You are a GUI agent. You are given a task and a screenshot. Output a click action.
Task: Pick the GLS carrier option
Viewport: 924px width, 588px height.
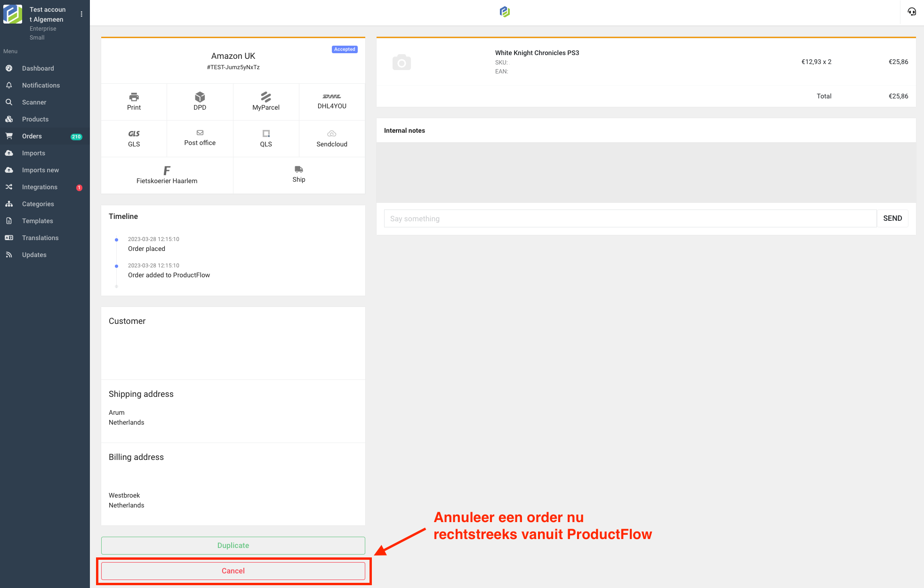point(134,134)
